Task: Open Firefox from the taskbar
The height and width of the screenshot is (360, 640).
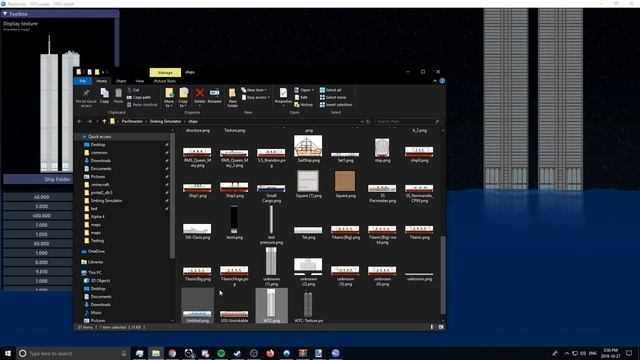Action: [x=270, y=353]
